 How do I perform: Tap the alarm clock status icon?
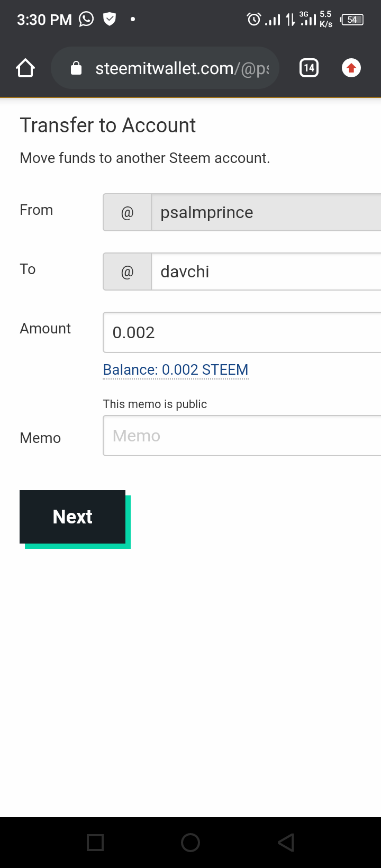(x=254, y=20)
